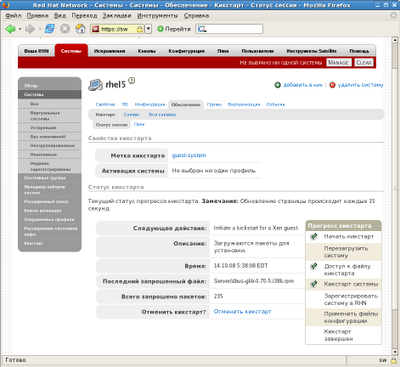This screenshot has width=400, height=367.
Task: Open the Back button history dropdown
Action: pos(20,29)
